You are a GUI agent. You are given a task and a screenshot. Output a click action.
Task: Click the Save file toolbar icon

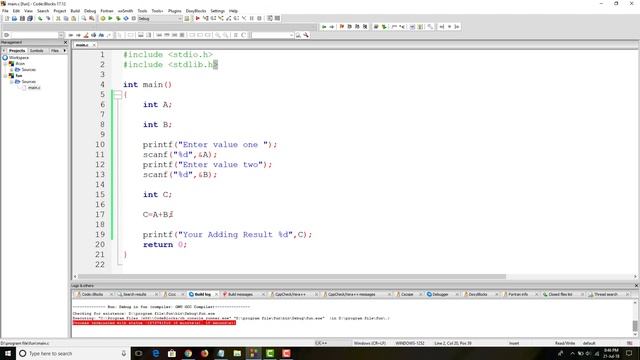(x=22, y=18)
